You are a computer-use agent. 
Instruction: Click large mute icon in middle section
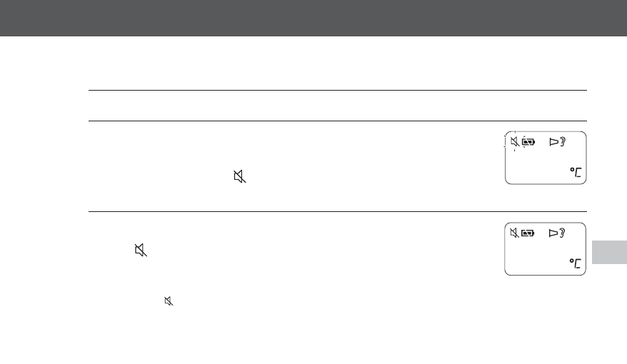pos(240,176)
